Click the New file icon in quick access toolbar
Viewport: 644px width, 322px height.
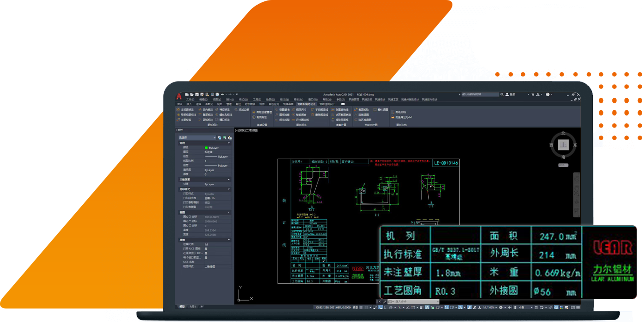click(187, 94)
